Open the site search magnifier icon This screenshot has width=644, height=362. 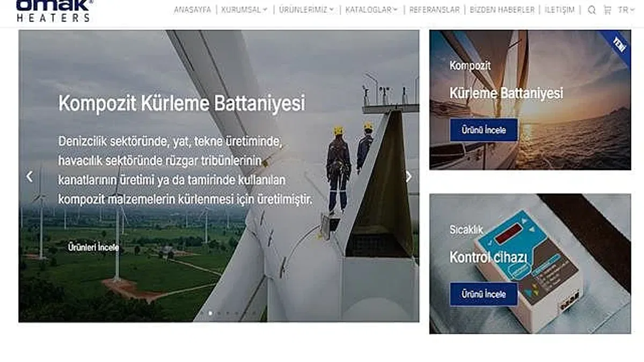[591, 10]
